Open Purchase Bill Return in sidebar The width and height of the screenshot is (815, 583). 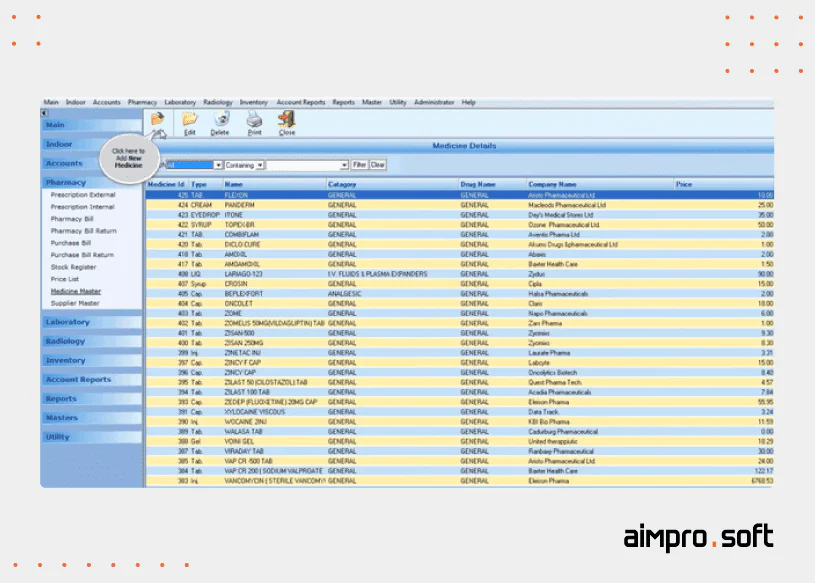[x=82, y=255]
